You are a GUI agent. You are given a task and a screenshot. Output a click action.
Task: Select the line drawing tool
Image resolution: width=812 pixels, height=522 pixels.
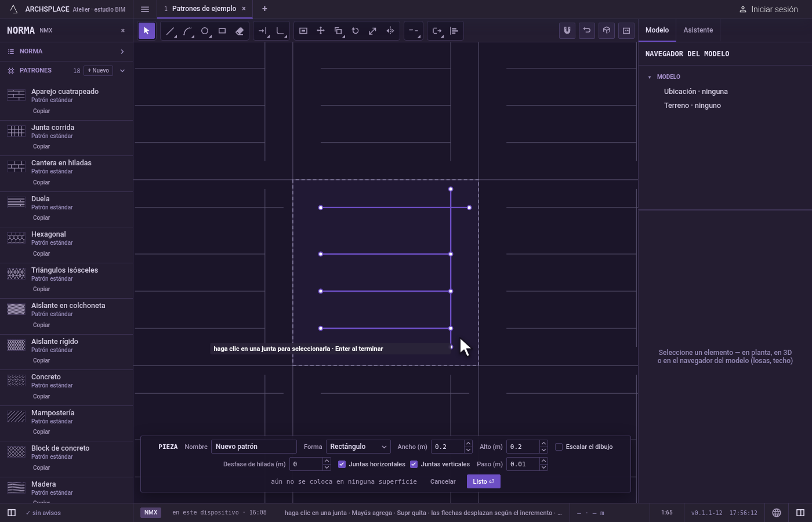[170, 31]
